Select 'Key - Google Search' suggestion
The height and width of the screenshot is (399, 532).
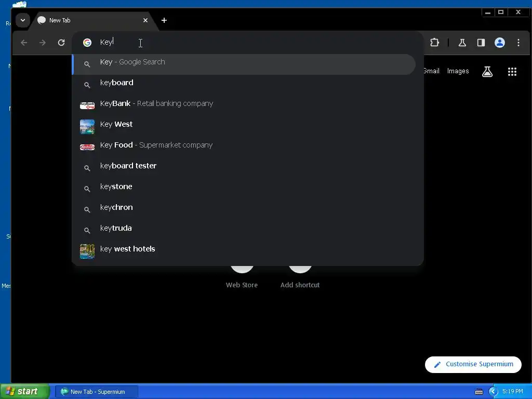[x=244, y=64]
